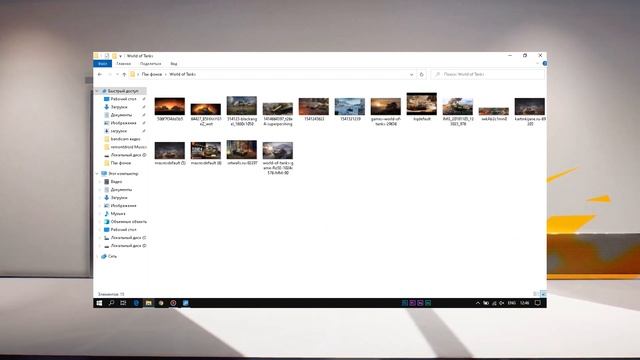Open the notification center icon
Image resolution: width=640 pixels, height=360 pixels.
pyautogui.click(x=538, y=303)
